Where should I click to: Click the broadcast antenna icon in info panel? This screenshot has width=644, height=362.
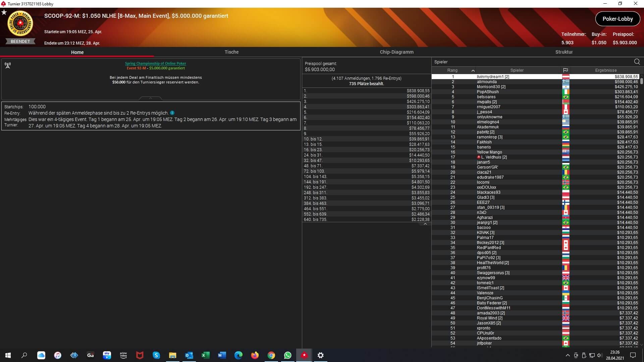[8, 65]
